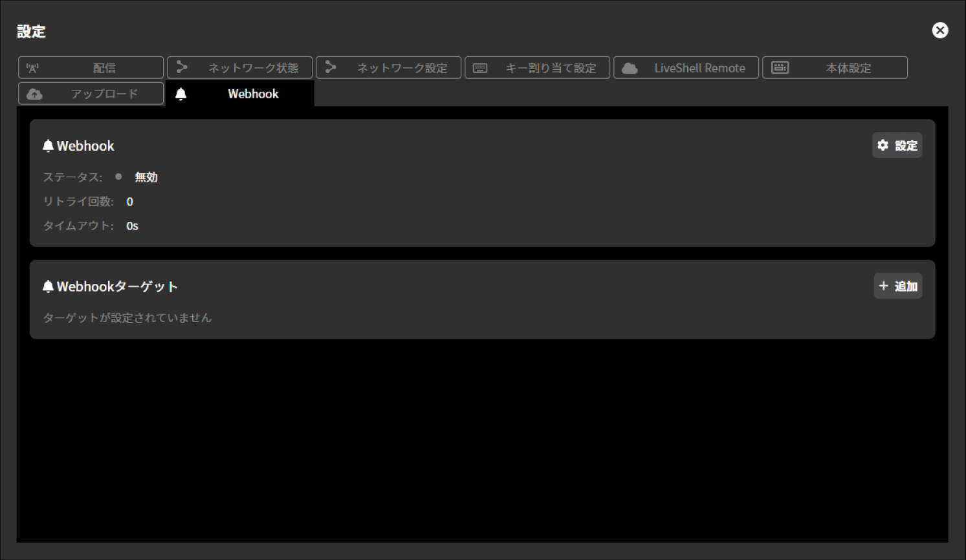
Task: Switch to the 本体設定 tab
Action: pos(835,67)
